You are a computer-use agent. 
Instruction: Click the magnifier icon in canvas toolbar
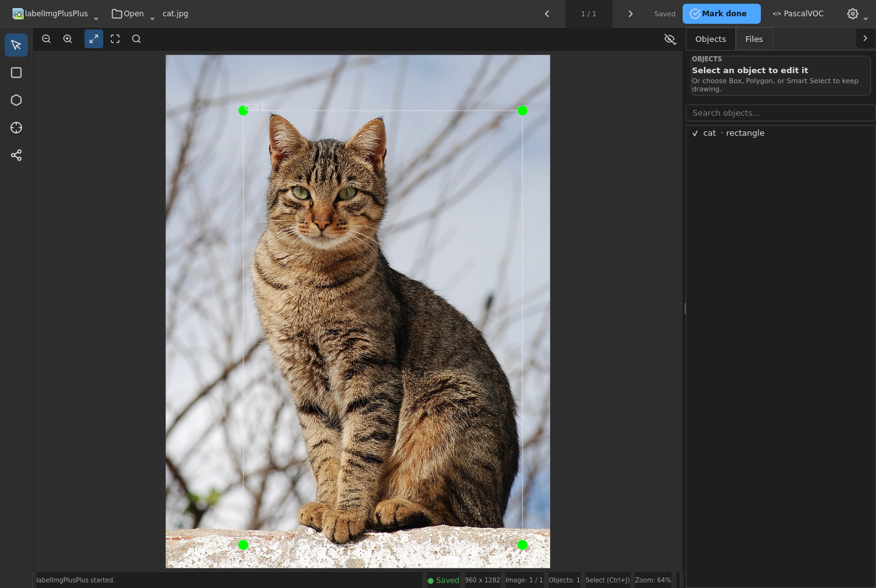(136, 39)
